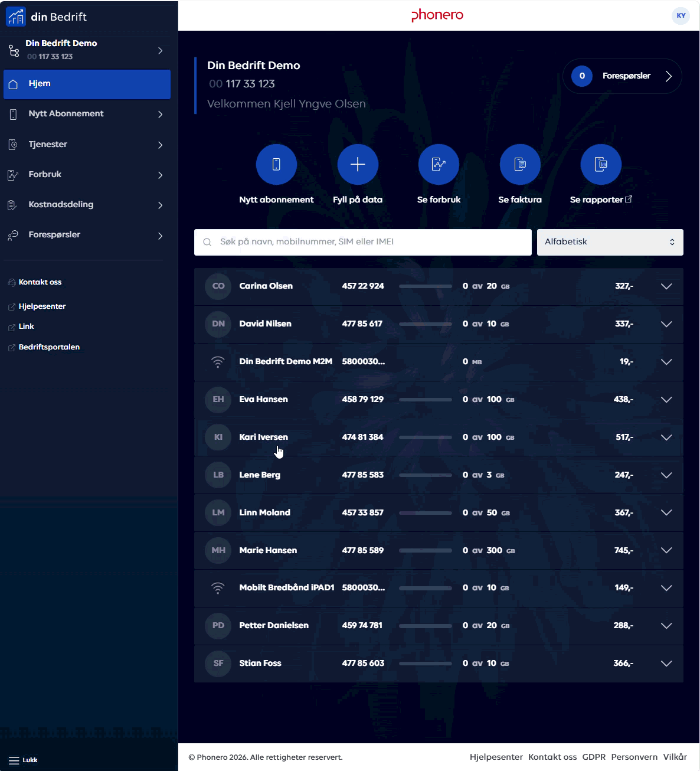Click the external link icon next to Se rapporter
Screen dimensions: 700x771
coord(629,199)
